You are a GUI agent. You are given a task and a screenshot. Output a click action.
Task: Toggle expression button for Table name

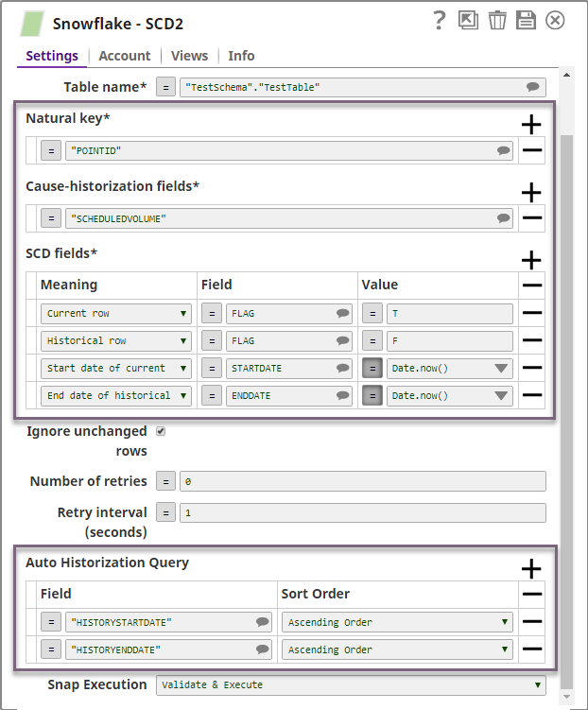[165, 87]
